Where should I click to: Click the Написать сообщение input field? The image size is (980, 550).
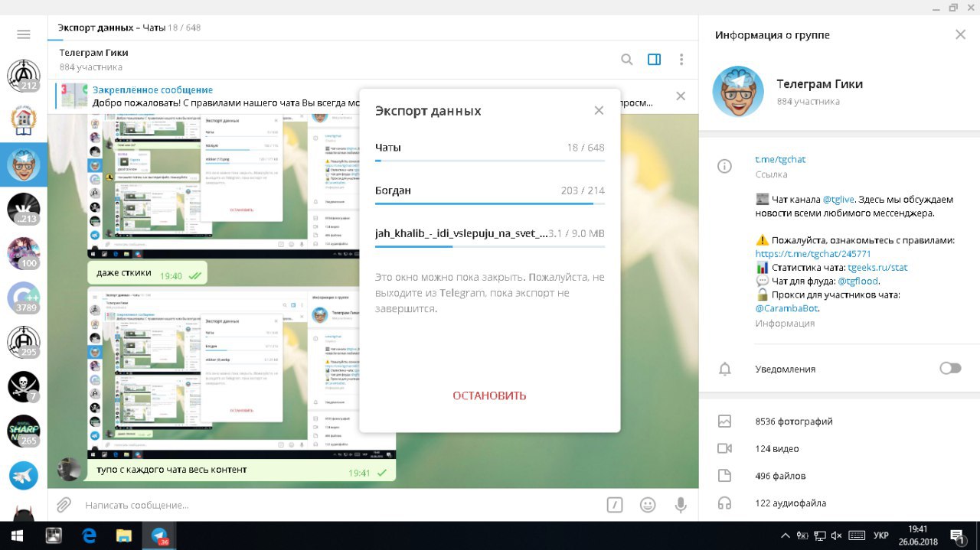[x=337, y=505]
